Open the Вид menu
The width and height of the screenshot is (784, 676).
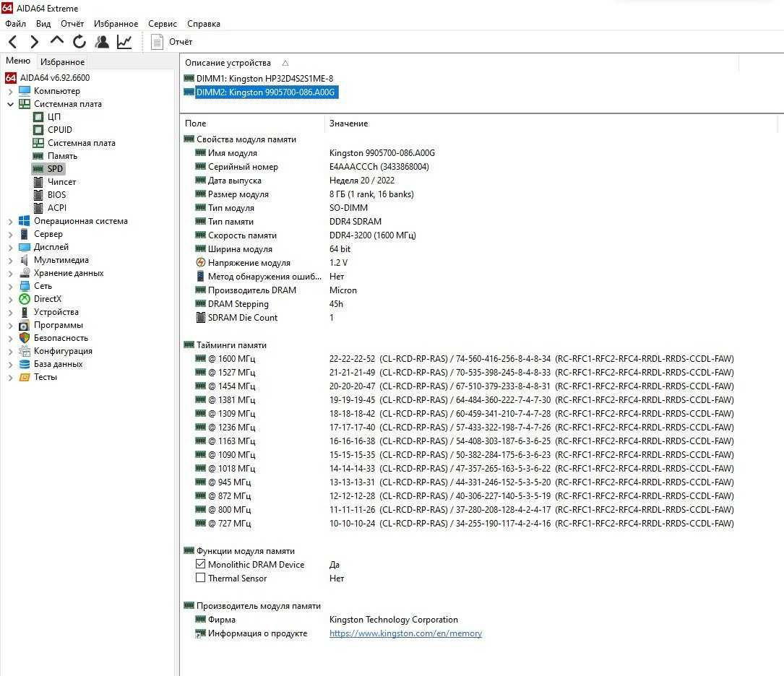coord(43,24)
